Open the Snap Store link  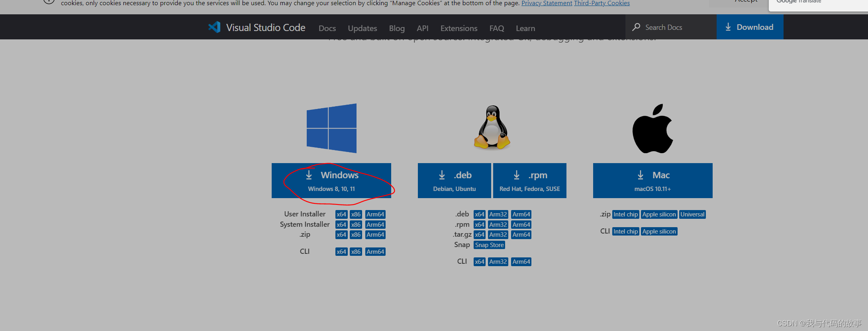point(489,245)
